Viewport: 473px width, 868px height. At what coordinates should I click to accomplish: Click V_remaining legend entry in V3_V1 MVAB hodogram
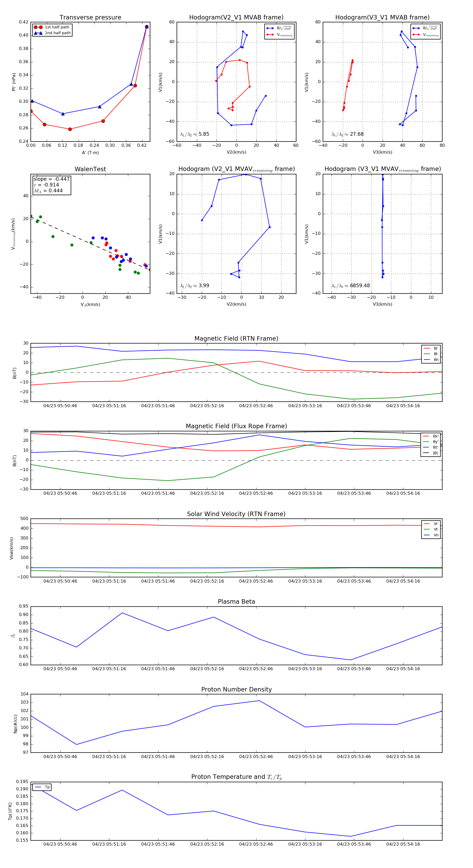(x=425, y=35)
